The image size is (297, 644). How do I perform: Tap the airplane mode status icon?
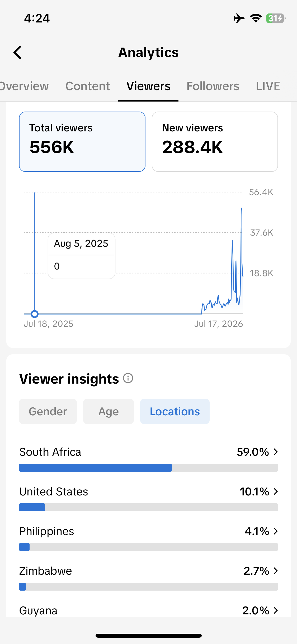click(x=239, y=18)
